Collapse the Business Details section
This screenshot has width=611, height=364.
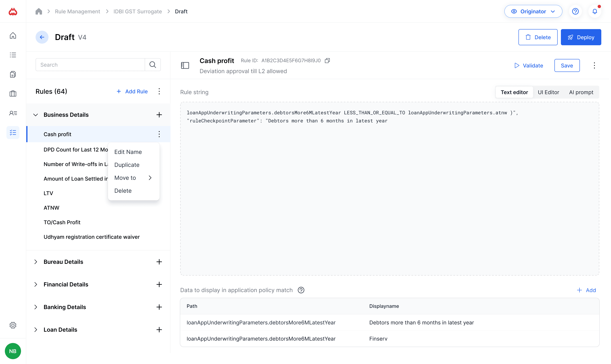pyautogui.click(x=36, y=115)
